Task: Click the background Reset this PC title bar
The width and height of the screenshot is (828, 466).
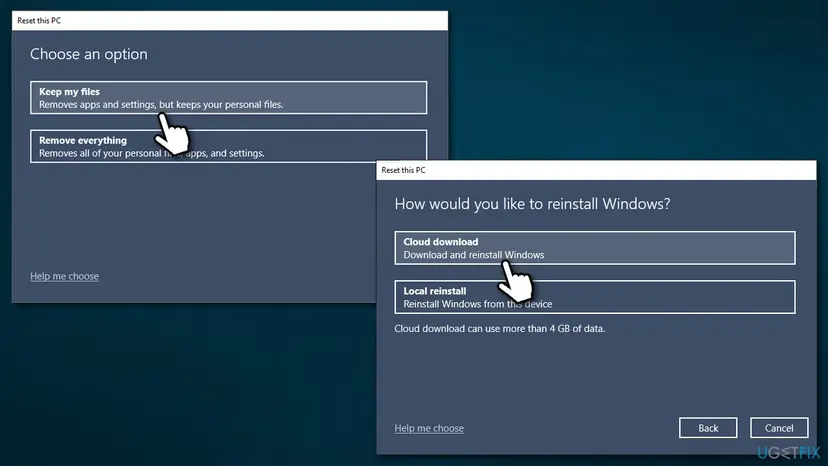Action: pos(230,21)
